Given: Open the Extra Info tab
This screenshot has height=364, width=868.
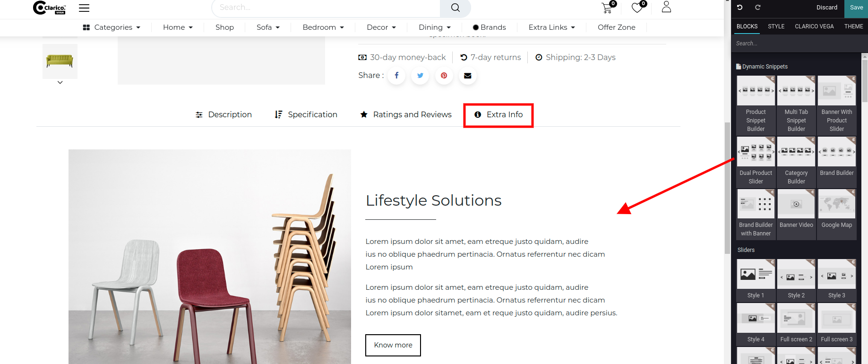Looking at the screenshot, I should click(x=498, y=115).
